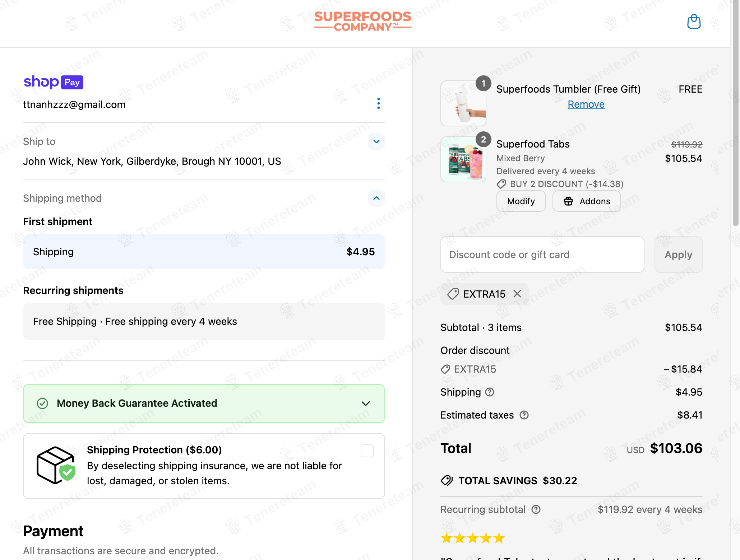The image size is (740, 560).
Task: Click the John Wick shipping address text
Action: point(152,161)
